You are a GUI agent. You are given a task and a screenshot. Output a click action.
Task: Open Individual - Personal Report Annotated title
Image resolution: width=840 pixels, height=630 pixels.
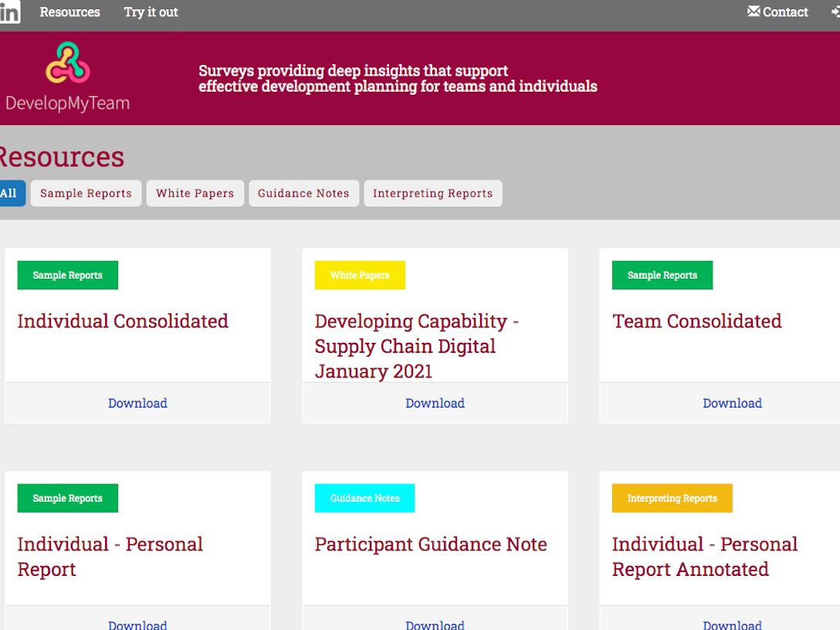(704, 557)
